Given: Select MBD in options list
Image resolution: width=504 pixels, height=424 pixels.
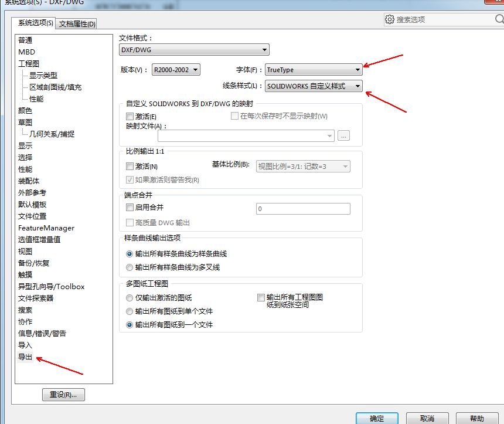Looking at the screenshot, I should [27, 52].
